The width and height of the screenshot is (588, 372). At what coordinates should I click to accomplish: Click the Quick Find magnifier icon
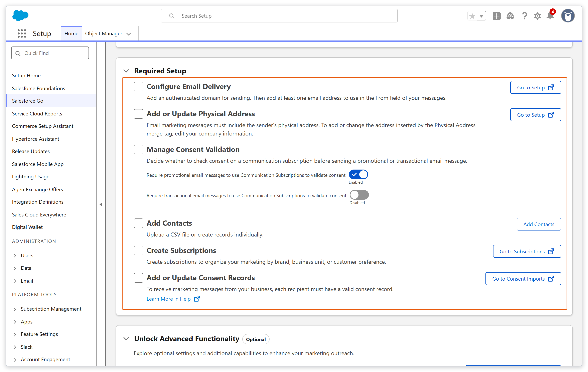(x=18, y=53)
